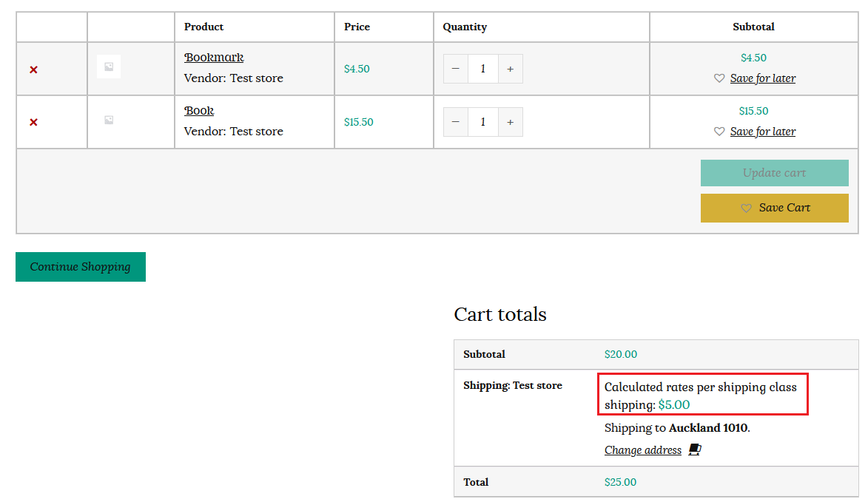The image size is (868, 502).
Task: Select the $4.50 Bookmark price text
Action: [357, 69]
